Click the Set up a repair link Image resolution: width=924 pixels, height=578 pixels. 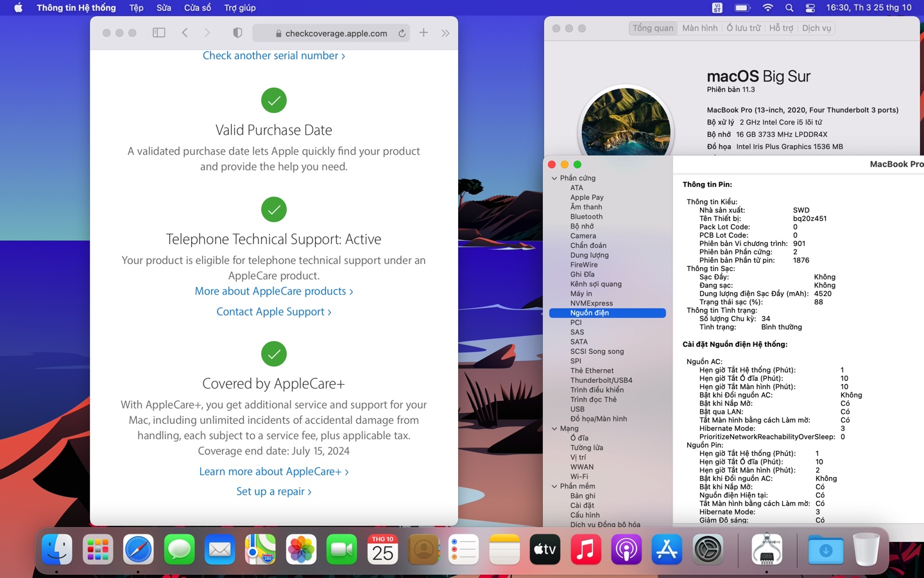[274, 491]
